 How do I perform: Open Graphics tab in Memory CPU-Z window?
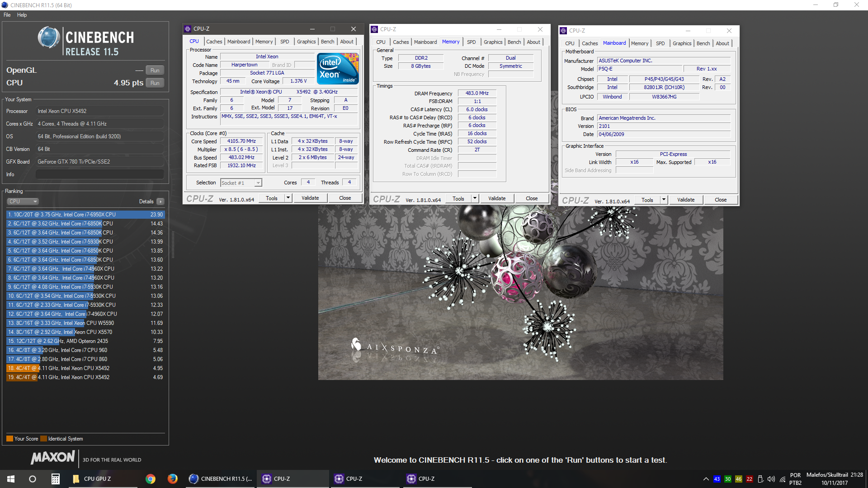[493, 42]
